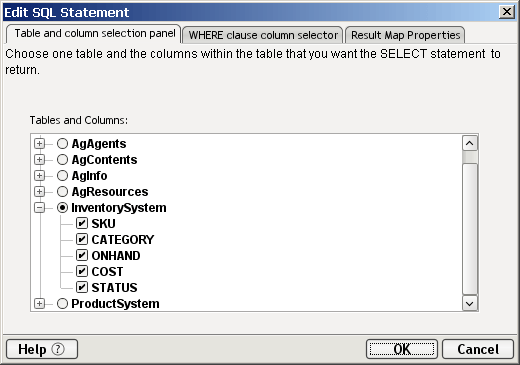Select the AgResources table radio button
The image size is (520, 365).
pos(62,192)
